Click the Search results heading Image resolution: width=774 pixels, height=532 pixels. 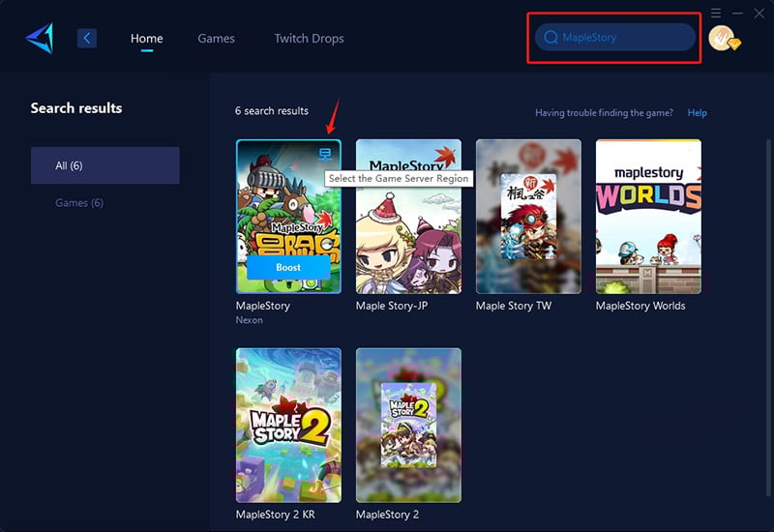[76, 108]
